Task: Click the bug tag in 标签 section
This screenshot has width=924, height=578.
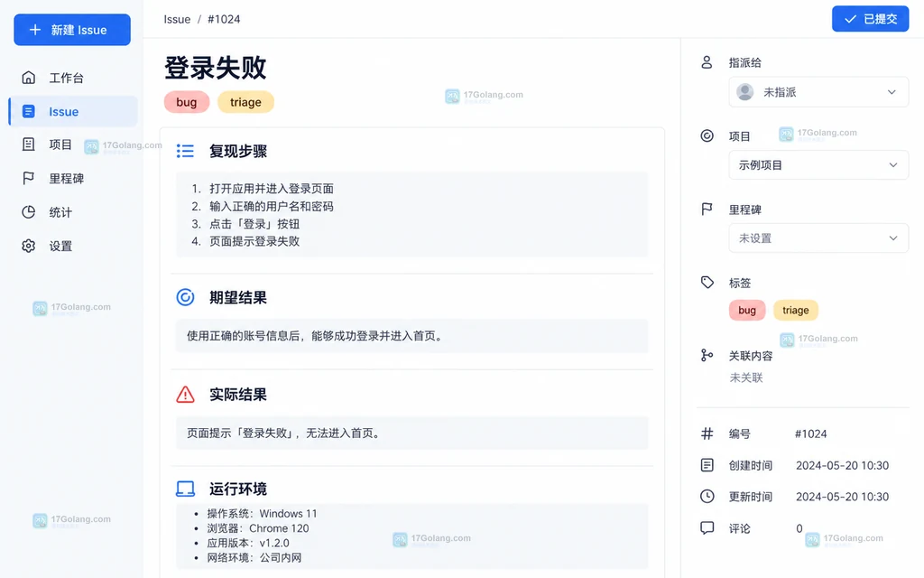Action: click(x=747, y=311)
